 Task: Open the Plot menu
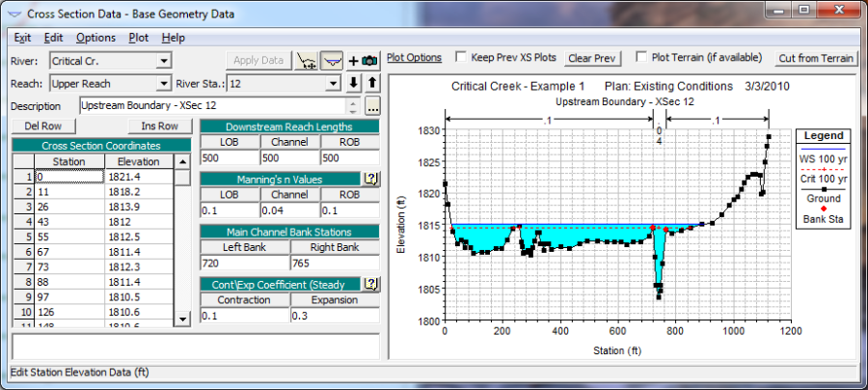pyautogui.click(x=139, y=38)
